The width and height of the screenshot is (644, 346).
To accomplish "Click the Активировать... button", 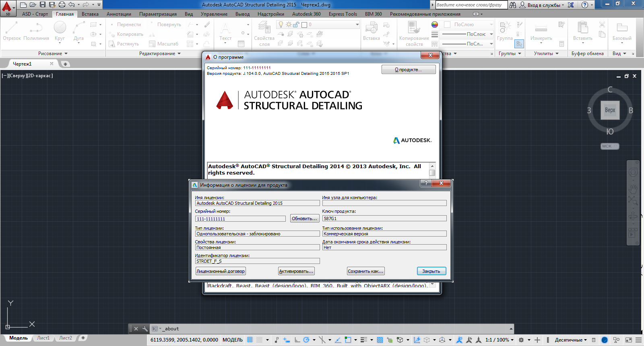I will (296, 271).
